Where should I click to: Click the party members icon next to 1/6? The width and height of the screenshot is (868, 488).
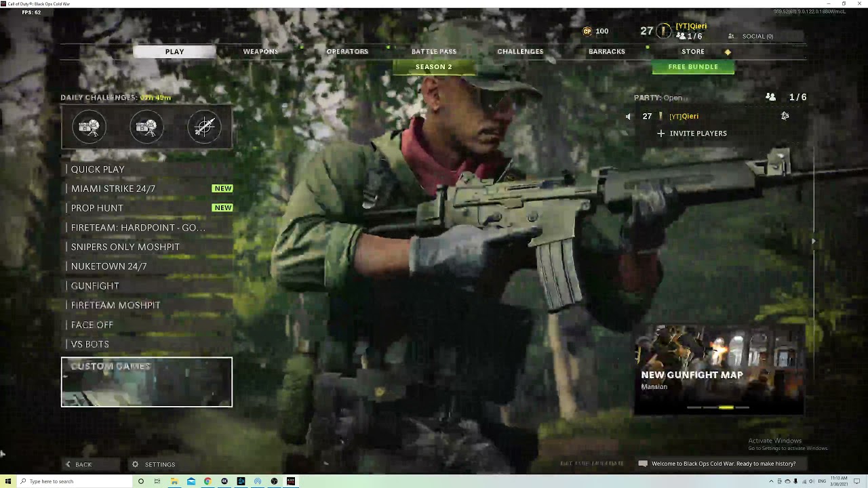[x=770, y=98]
